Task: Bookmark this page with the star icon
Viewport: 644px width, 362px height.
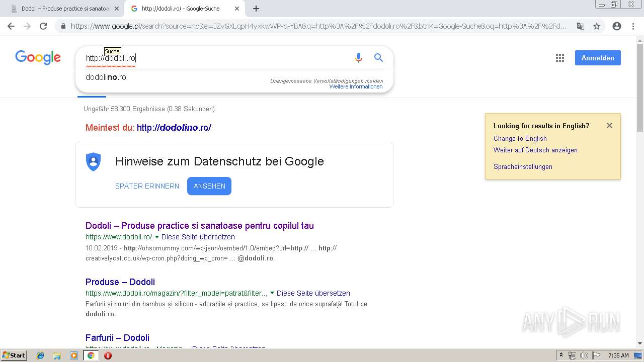Action: pos(597,26)
